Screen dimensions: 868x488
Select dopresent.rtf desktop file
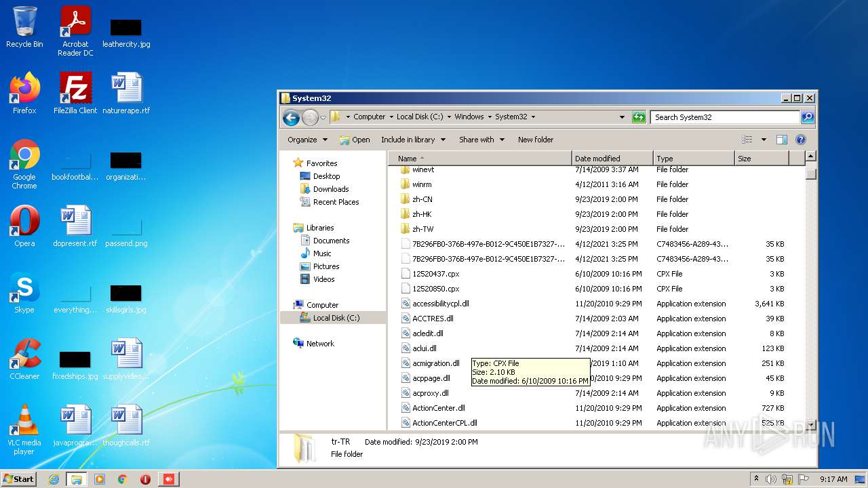75,226
